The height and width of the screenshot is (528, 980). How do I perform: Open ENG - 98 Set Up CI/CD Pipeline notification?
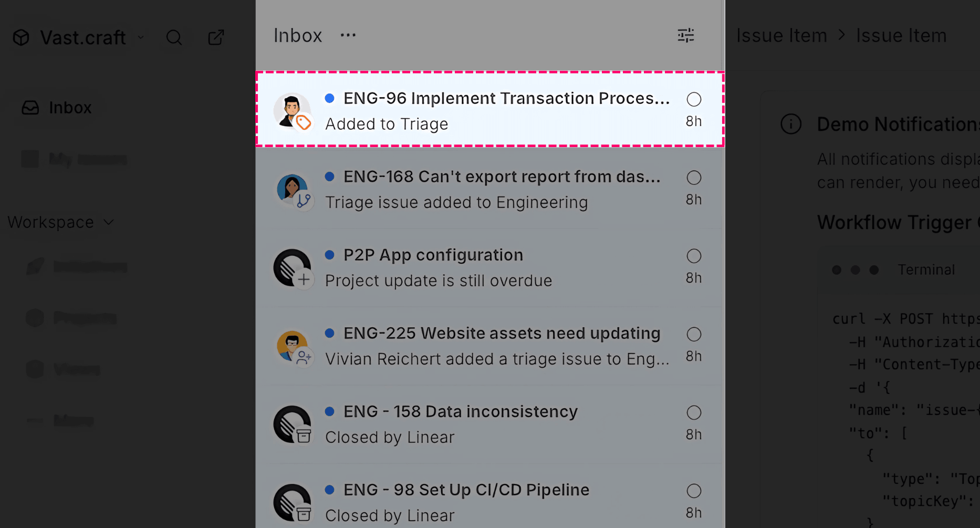pyautogui.click(x=490, y=501)
